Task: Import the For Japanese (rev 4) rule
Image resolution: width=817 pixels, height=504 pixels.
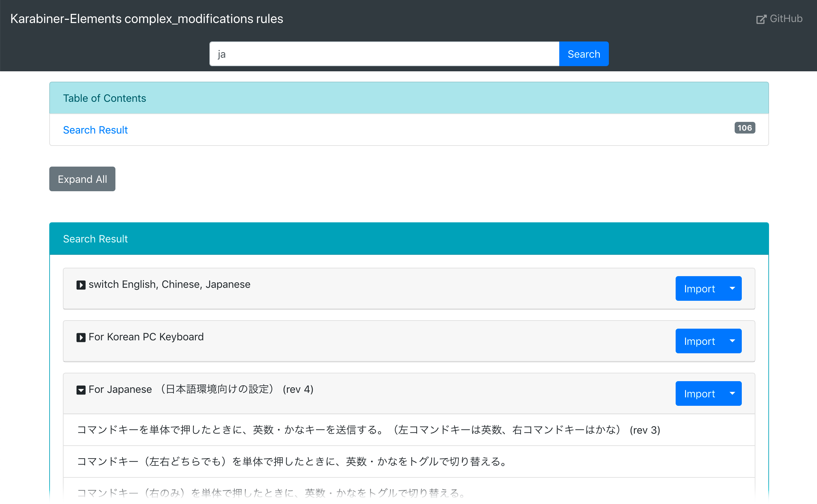Action: [699, 393]
